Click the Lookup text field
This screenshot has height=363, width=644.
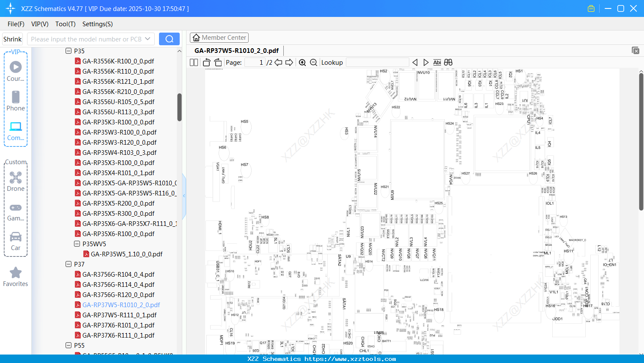click(378, 63)
